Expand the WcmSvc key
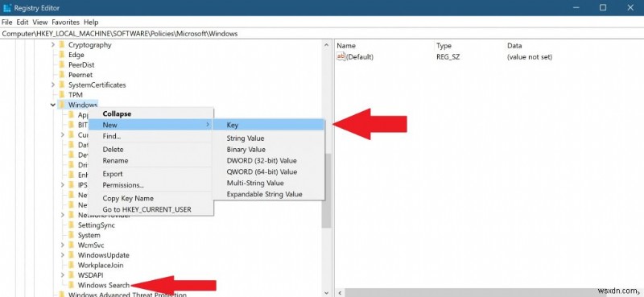The width and height of the screenshot is (644, 297). point(63,245)
